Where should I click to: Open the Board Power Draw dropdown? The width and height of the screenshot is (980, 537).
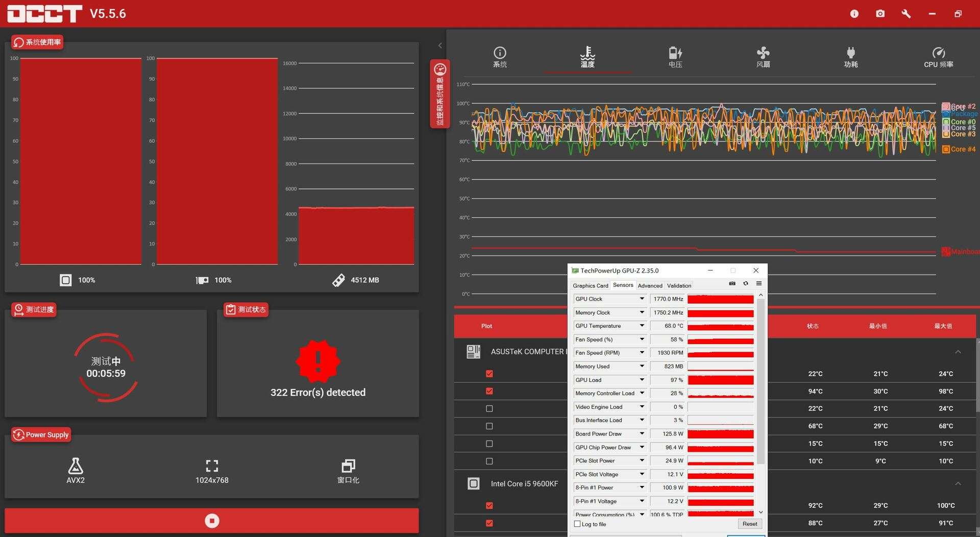(x=642, y=434)
